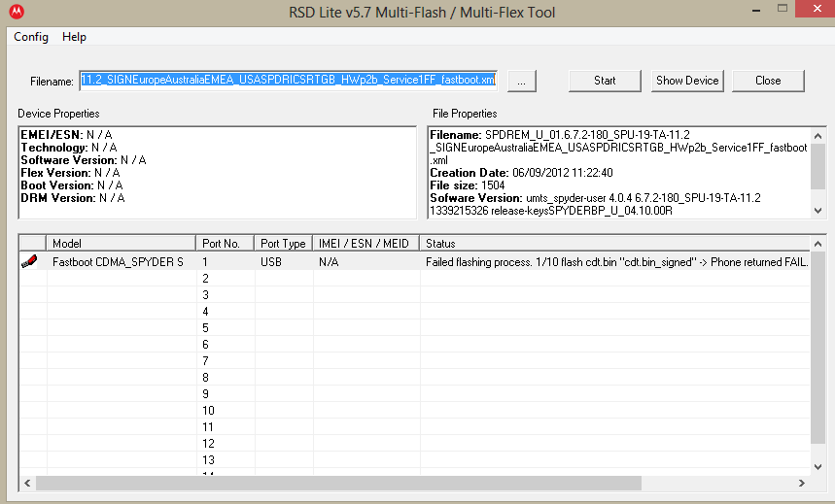Click the device list vertical scrollbar thumb
The width and height of the screenshot is (835, 504).
point(818,347)
